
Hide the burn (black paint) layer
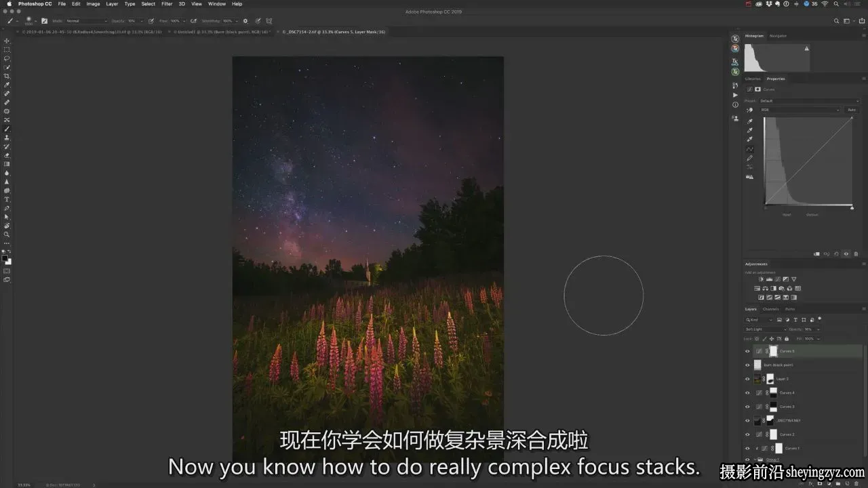(x=748, y=365)
